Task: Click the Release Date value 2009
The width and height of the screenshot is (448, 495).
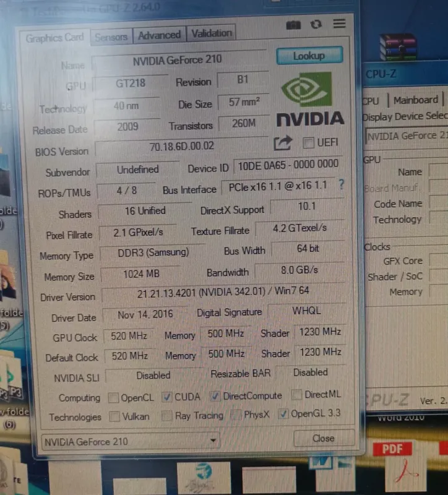Action: (127, 127)
